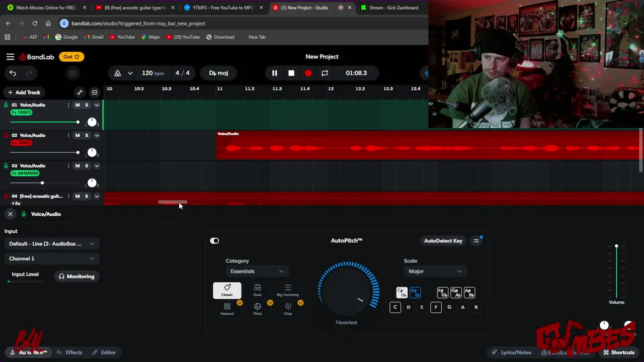This screenshot has width=644, height=362.
Task: Pause playback
Action: click(275, 73)
